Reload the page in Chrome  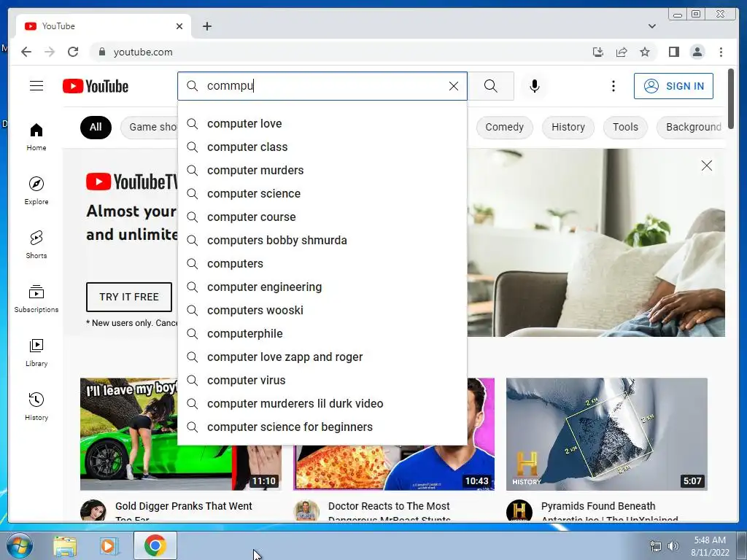[73, 52]
